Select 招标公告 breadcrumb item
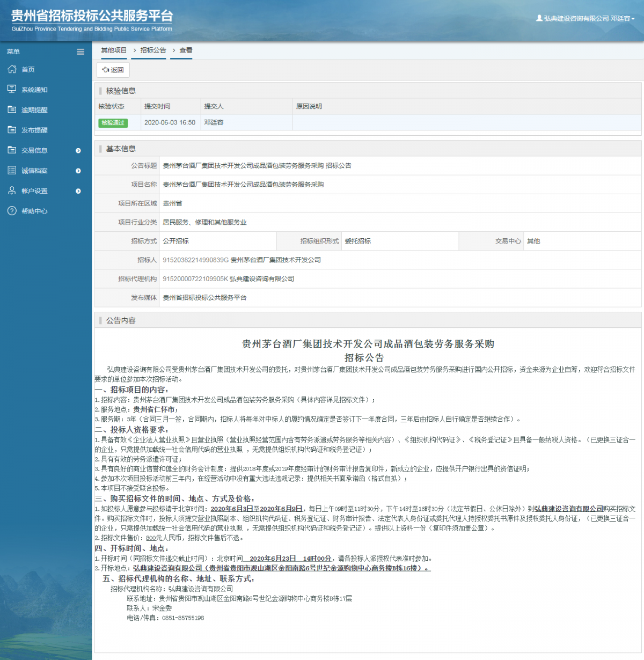 (153, 50)
